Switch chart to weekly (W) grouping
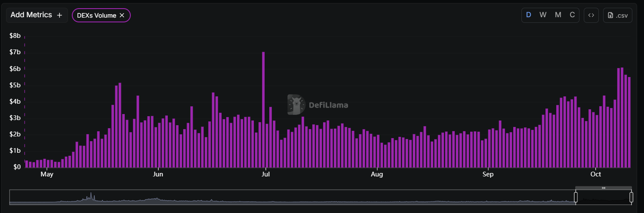 point(543,15)
